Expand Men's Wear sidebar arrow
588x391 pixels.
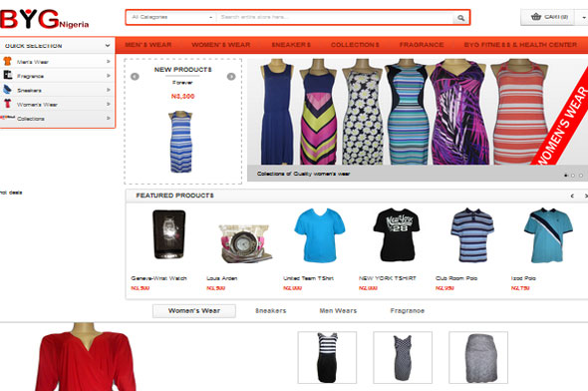(108, 61)
